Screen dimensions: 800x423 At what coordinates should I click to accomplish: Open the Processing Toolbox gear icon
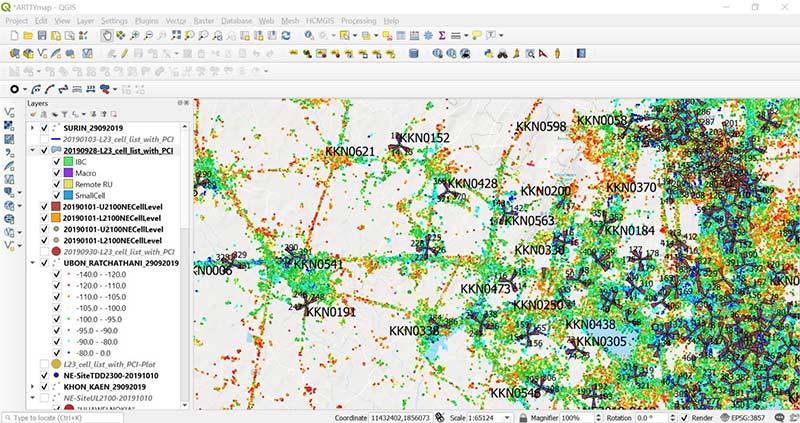tap(428, 35)
